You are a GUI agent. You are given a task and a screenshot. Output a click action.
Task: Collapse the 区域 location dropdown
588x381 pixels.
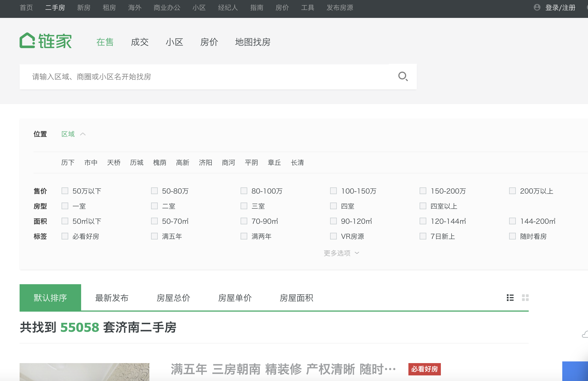click(x=74, y=134)
